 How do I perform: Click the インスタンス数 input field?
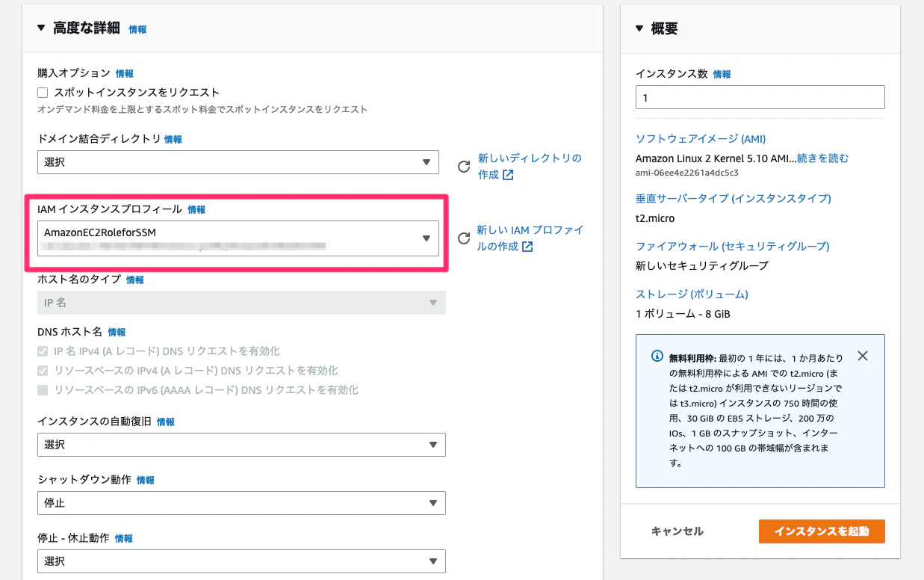click(x=760, y=98)
